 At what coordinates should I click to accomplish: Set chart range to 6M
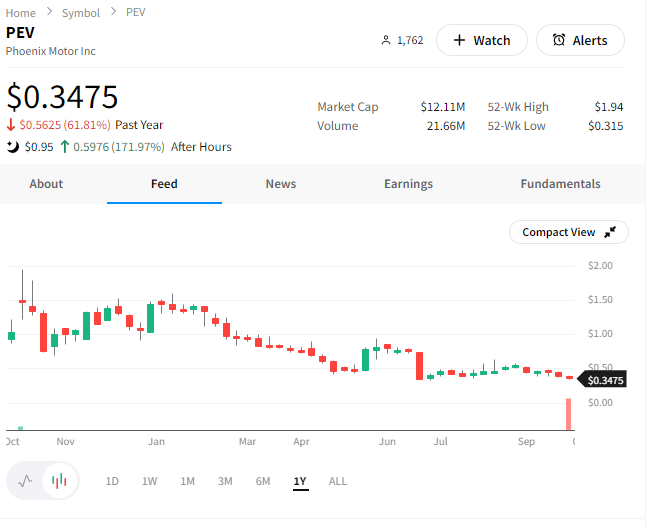263,481
